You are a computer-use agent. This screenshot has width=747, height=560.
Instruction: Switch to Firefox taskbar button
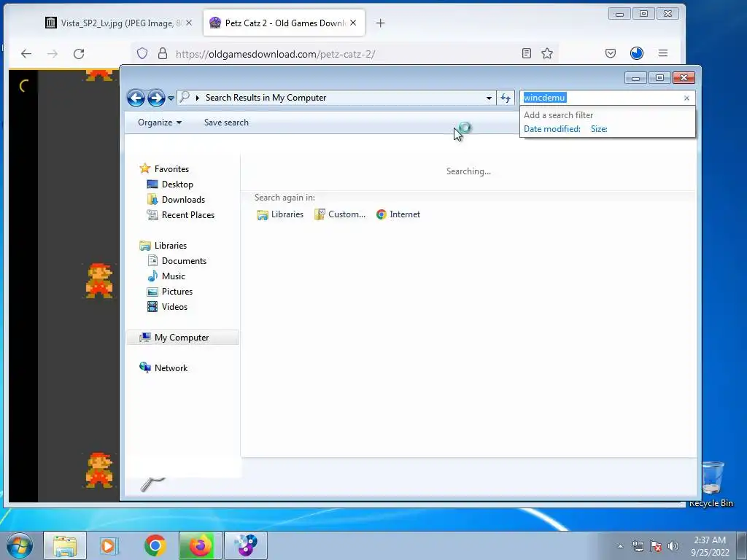200,545
